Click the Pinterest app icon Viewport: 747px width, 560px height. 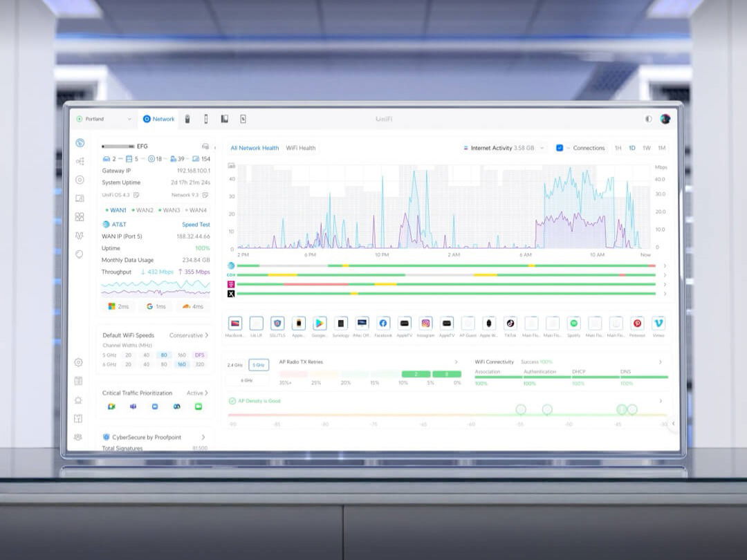tap(637, 323)
